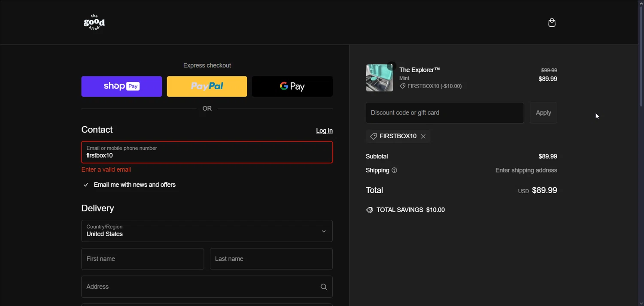Click The Good Kind logo

point(94,22)
